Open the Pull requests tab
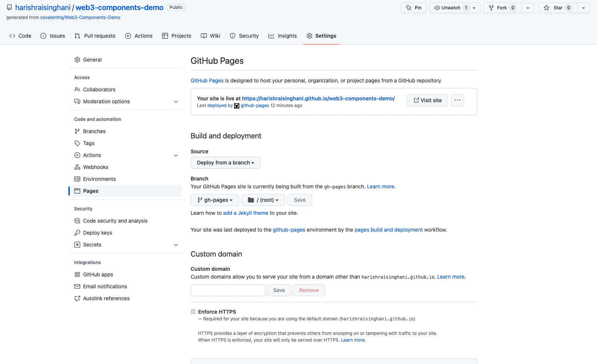The image size is (597, 364). (x=95, y=36)
